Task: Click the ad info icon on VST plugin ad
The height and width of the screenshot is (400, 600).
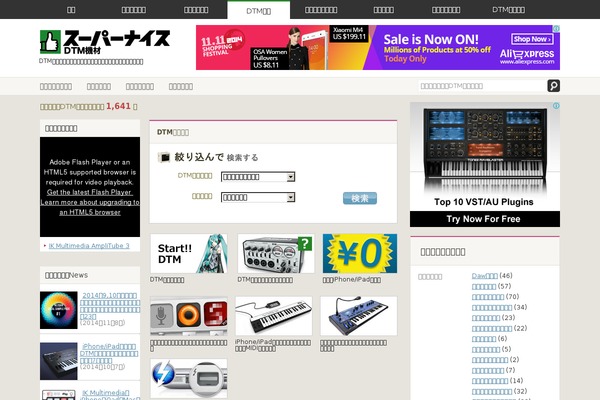Action: 556,106
